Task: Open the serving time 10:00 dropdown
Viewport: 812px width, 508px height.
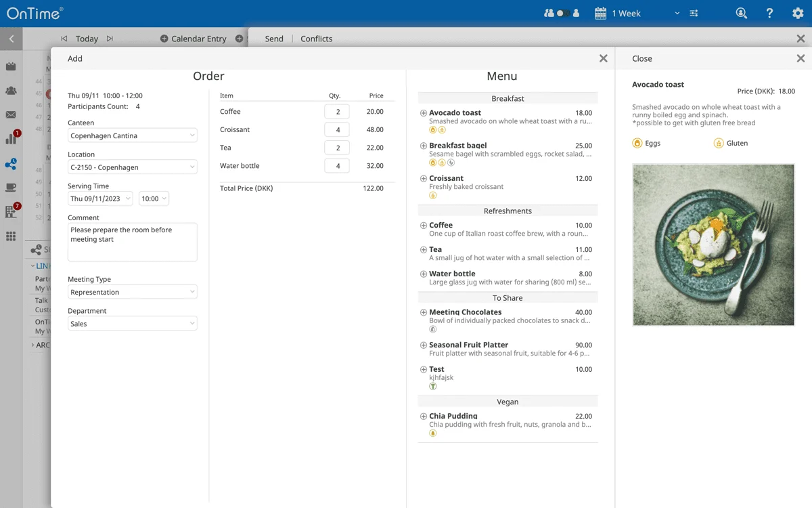Action: pos(154,198)
